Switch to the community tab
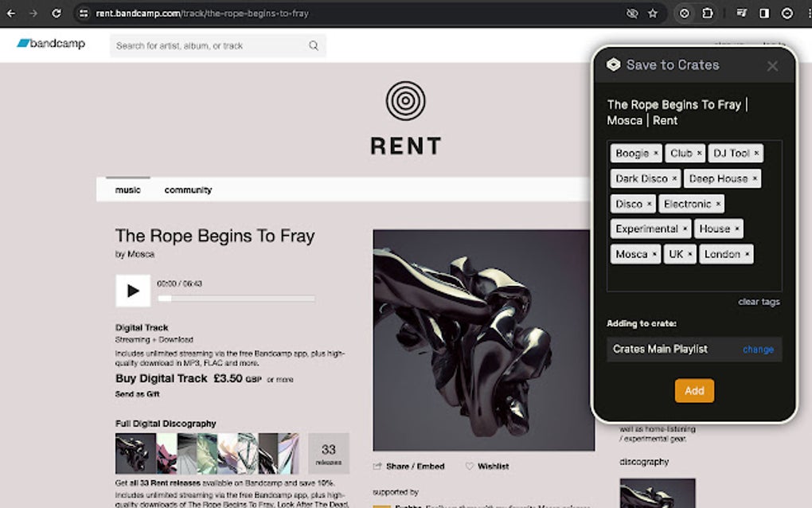The width and height of the screenshot is (812, 508). [x=187, y=190]
